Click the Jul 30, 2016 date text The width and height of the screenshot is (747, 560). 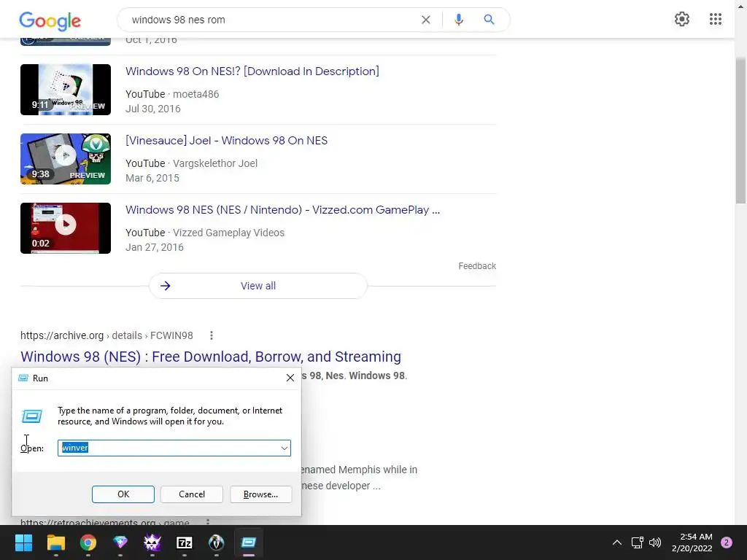(x=153, y=109)
